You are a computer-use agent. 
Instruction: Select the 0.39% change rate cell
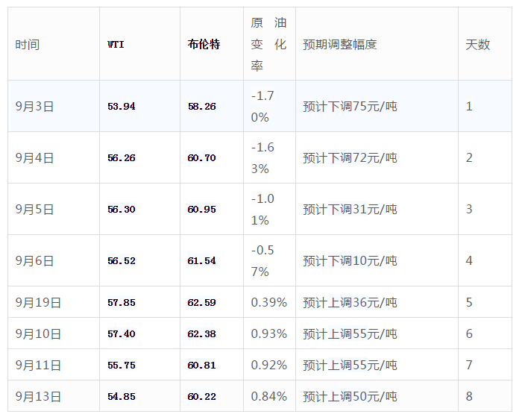pos(269,302)
